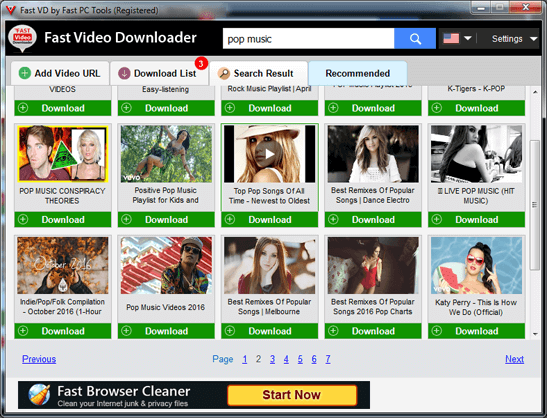
Task: Click Download under K-Tigers K-POP item
Action: point(477,108)
